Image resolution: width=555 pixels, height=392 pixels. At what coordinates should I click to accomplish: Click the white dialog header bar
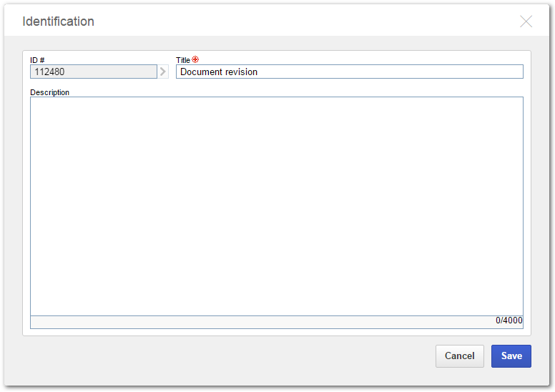click(277, 21)
